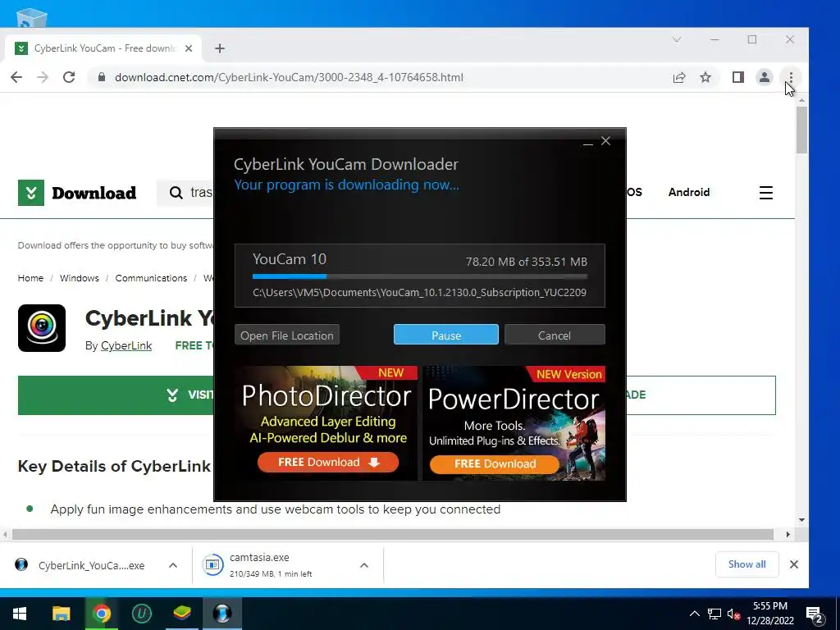This screenshot has width=840, height=630.
Task: Click Show all downloads button
Action: [x=747, y=564]
